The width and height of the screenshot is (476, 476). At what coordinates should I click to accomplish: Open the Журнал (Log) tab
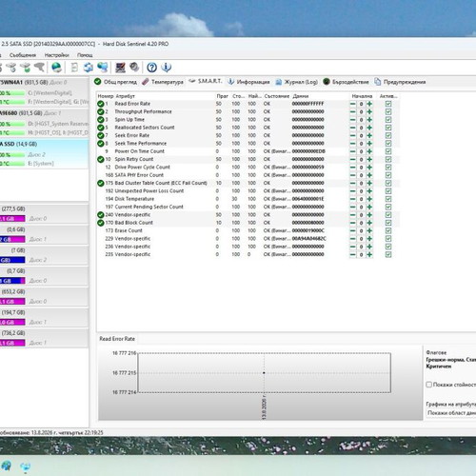click(297, 82)
